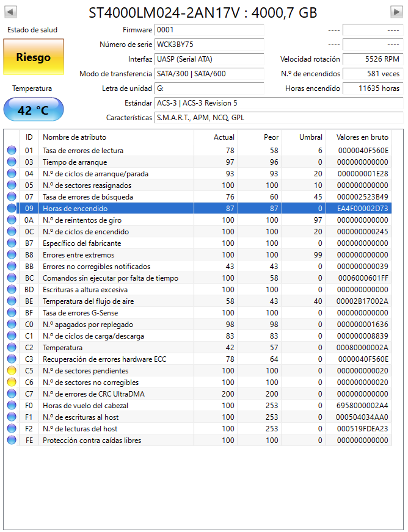This screenshot has height=532, width=408.
Task: Click status icon for Escrituras a altura excesiva
Action: (12, 289)
